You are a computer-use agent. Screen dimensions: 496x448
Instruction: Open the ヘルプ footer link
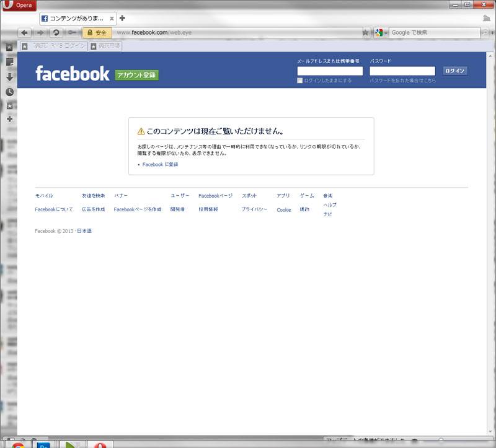(330, 205)
